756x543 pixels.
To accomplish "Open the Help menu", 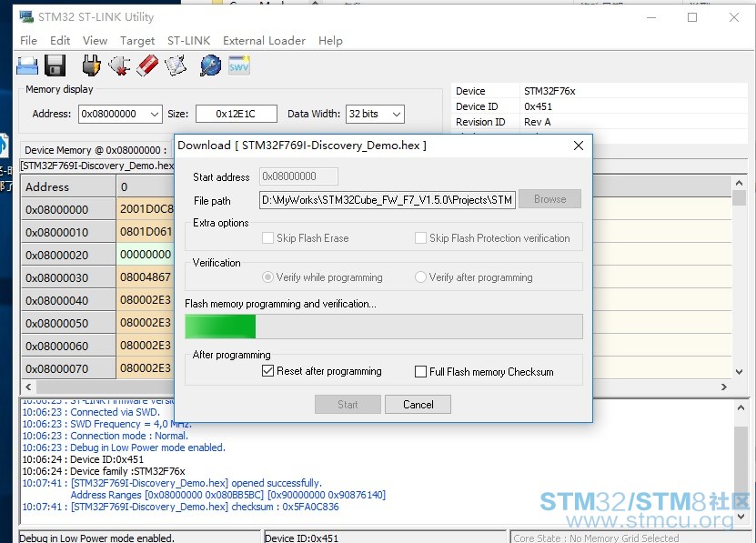I will [x=330, y=41].
